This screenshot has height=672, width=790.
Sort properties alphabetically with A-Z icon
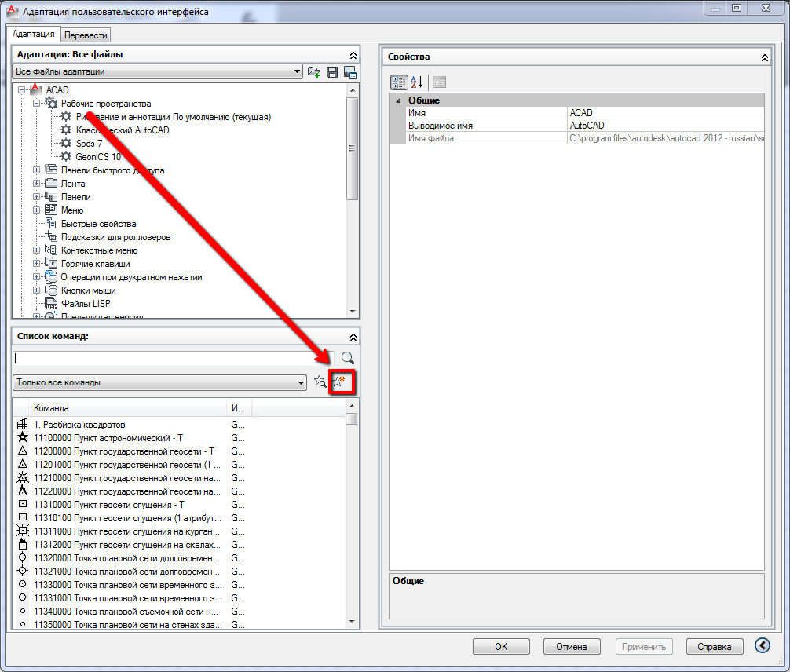(x=417, y=82)
